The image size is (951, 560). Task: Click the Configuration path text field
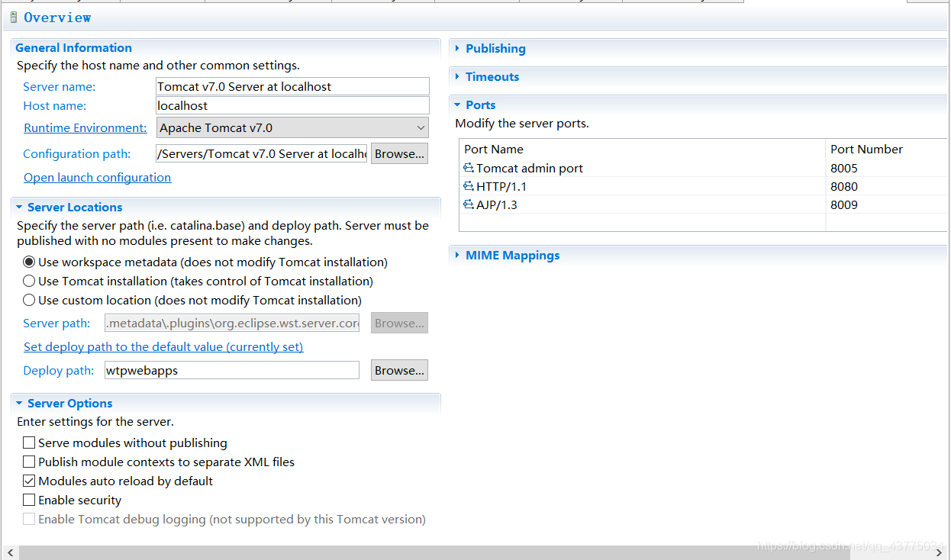click(x=261, y=153)
